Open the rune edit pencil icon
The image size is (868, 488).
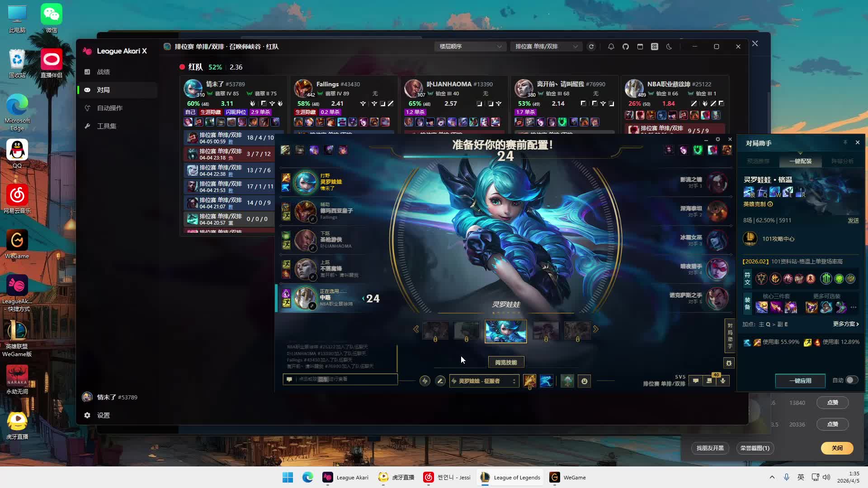[x=440, y=381]
